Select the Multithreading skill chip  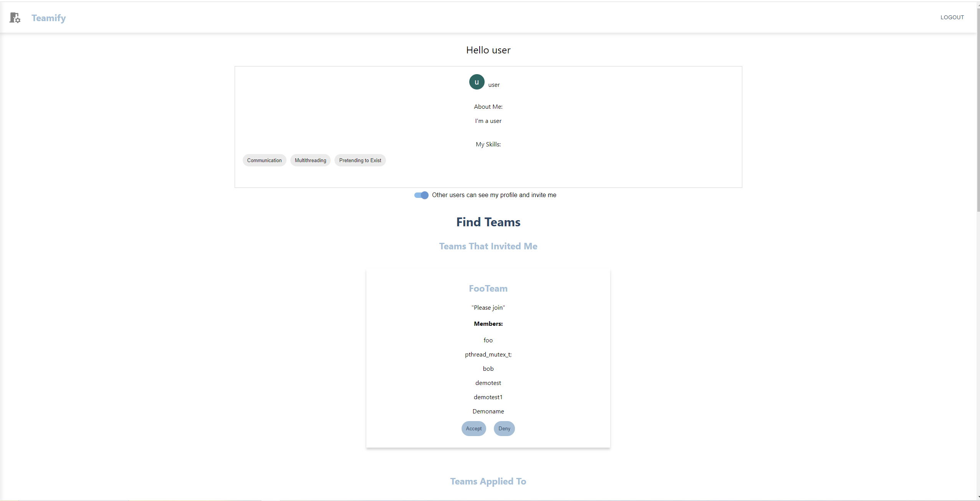click(x=310, y=160)
